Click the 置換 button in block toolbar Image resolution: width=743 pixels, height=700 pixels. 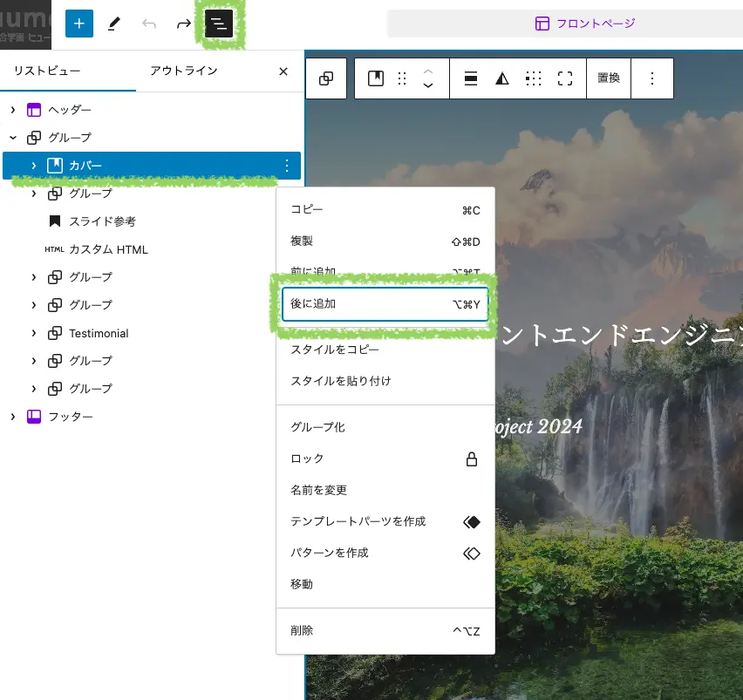pos(609,78)
